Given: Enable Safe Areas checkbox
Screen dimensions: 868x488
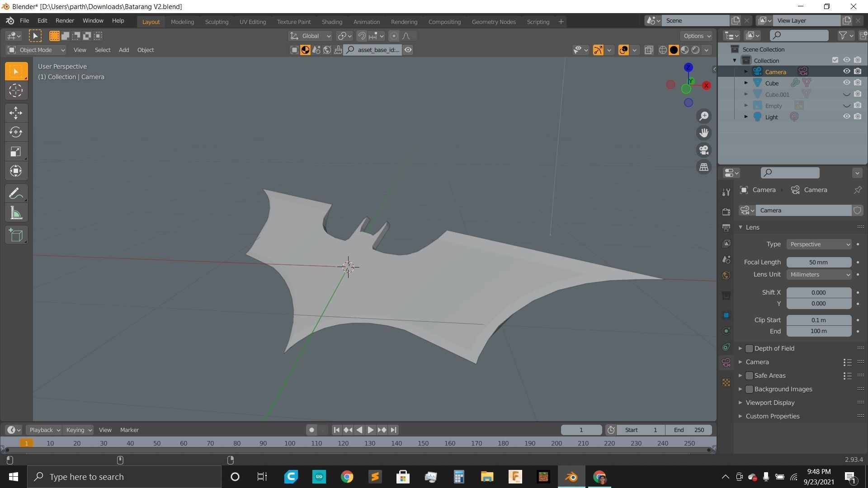Looking at the screenshot, I should (x=749, y=375).
